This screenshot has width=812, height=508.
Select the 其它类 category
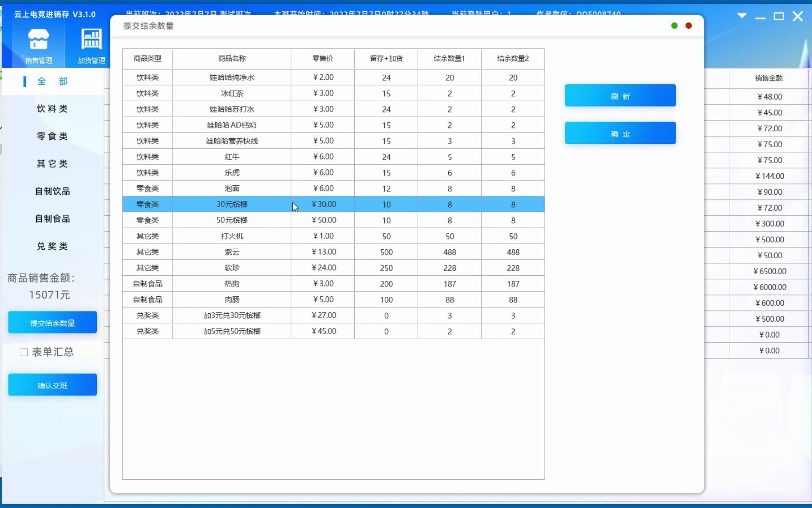click(53, 164)
